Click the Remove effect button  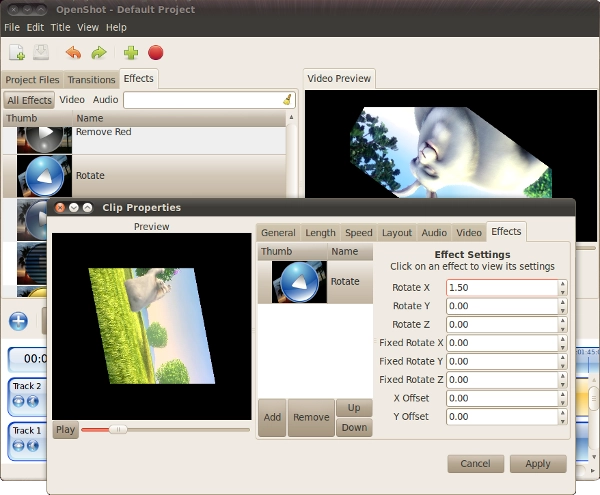pyautogui.click(x=311, y=417)
